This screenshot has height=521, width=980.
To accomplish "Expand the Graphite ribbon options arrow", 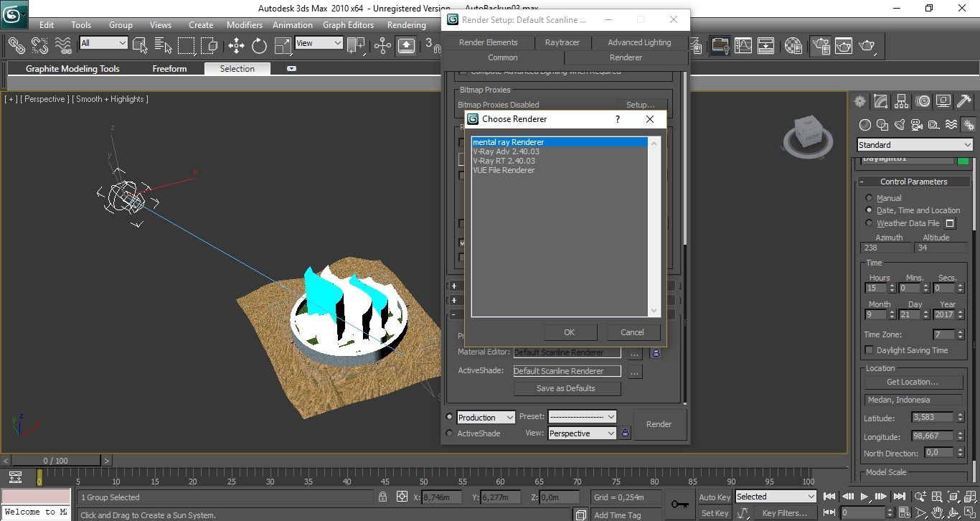I will (291, 69).
